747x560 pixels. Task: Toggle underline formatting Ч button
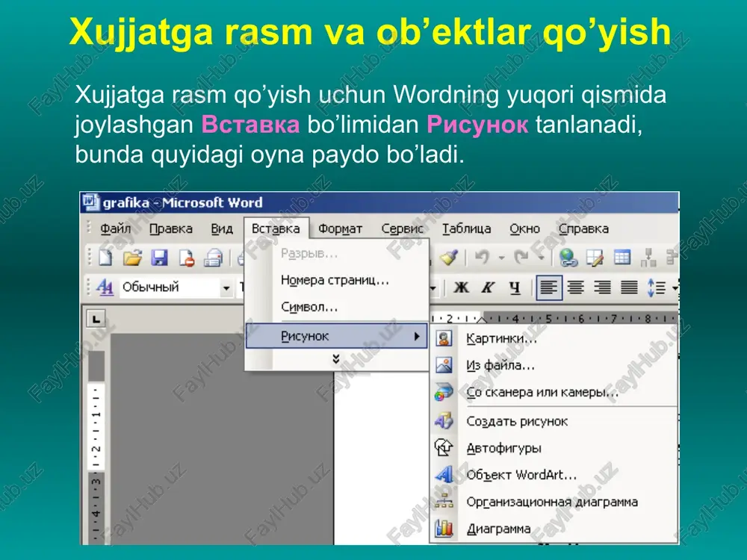[x=515, y=287]
